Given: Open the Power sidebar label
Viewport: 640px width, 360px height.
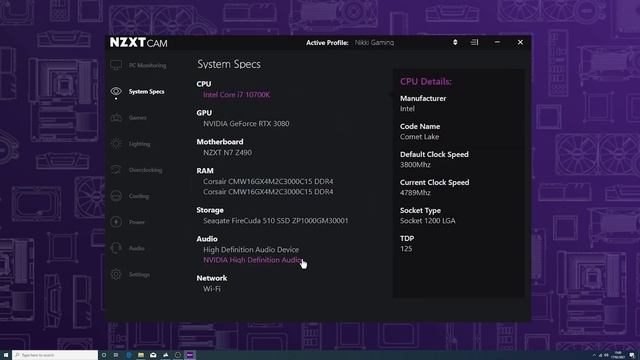Looking at the screenshot, I should point(137,222).
